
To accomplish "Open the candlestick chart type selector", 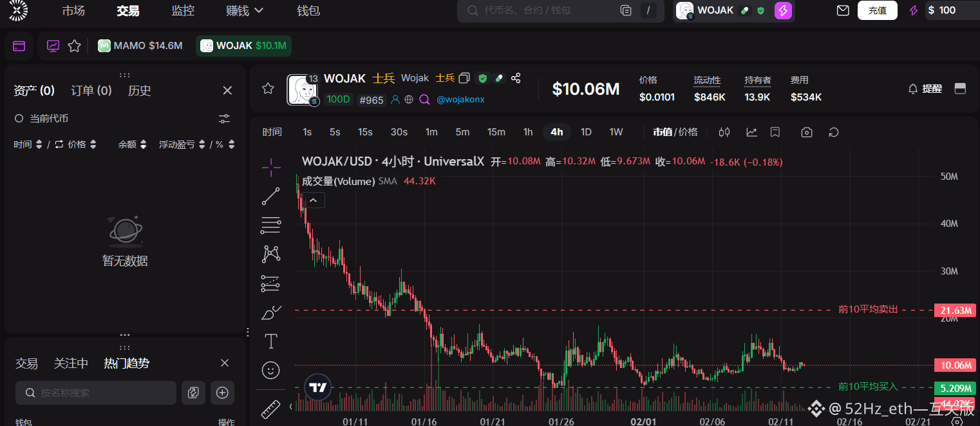I will [724, 132].
